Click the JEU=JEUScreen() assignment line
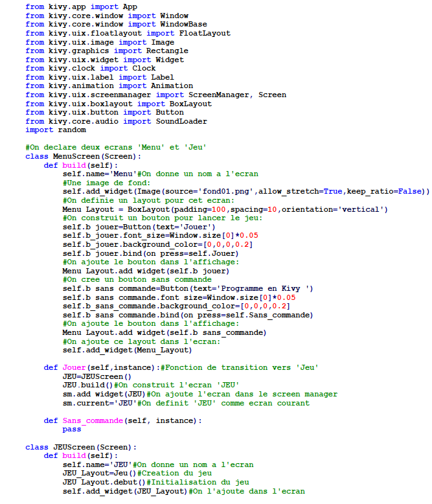432x504 pixels. [97, 376]
